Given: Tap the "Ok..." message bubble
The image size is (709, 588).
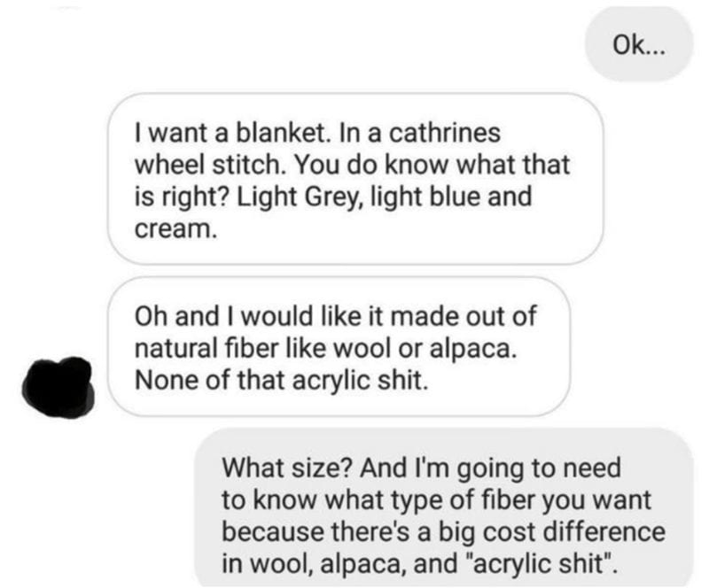Looking at the screenshot, I should point(639,45).
